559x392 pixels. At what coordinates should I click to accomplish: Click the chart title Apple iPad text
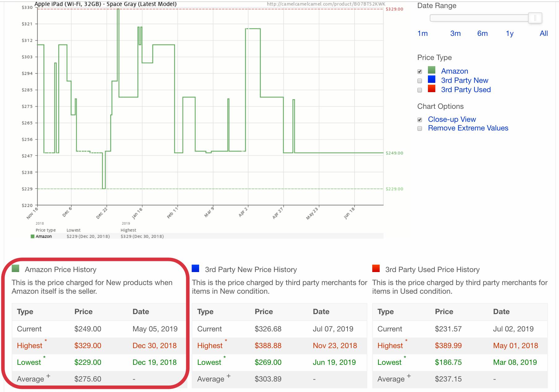tap(105, 4)
